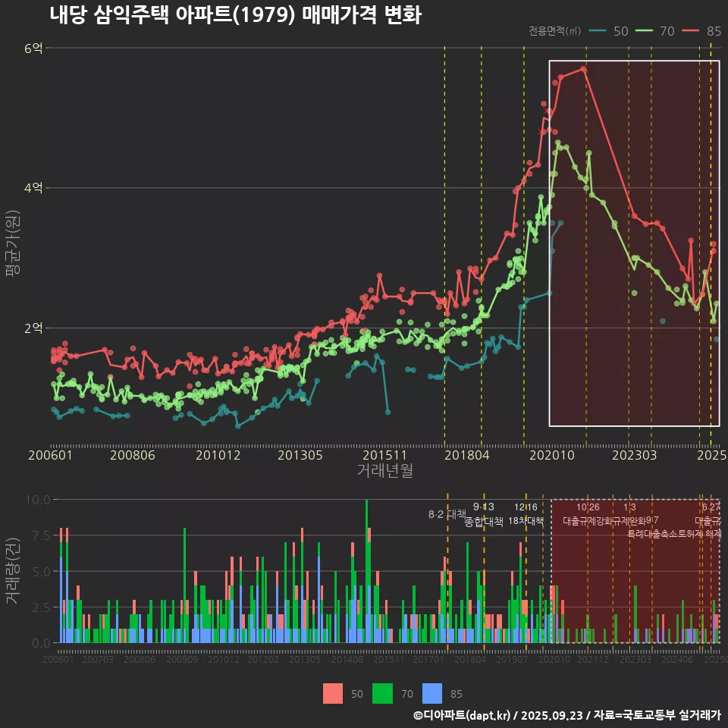Click the 10.26 대출규제강화 annotation
Viewport: 728px width, 728px height.
(588, 514)
